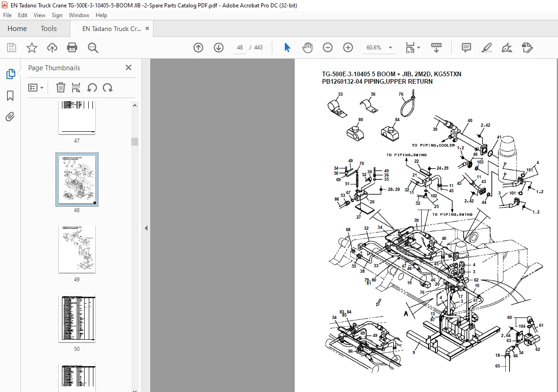Switch to the Home tab
Viewport: 558px width, 392px height.
click(17, 29)
